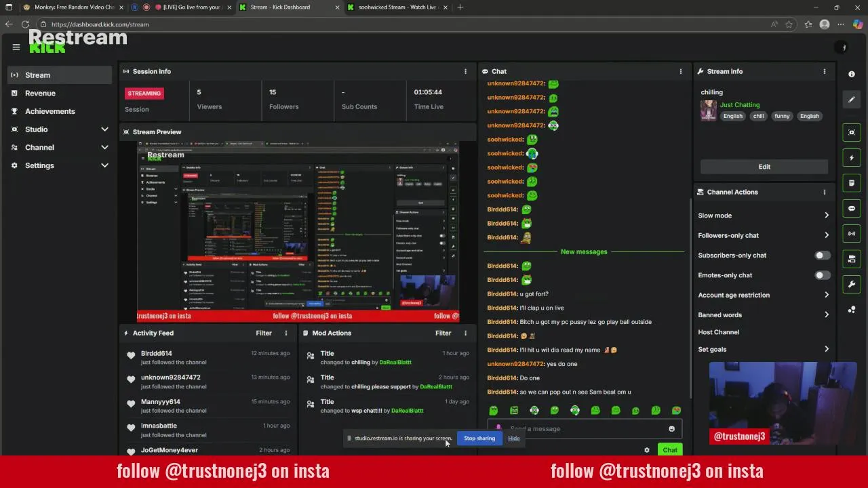Click the note icon in right sidebar
868x488 pixels.
coord(852,183)
